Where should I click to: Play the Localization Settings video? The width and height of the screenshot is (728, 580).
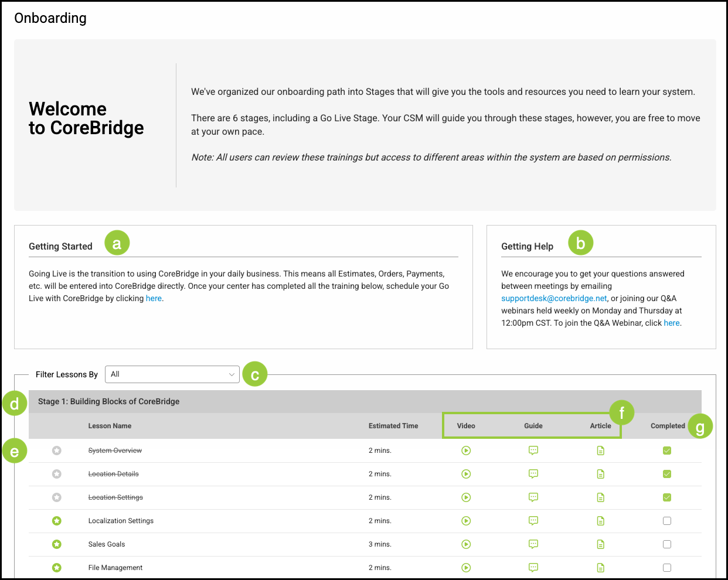click(466, 521)
